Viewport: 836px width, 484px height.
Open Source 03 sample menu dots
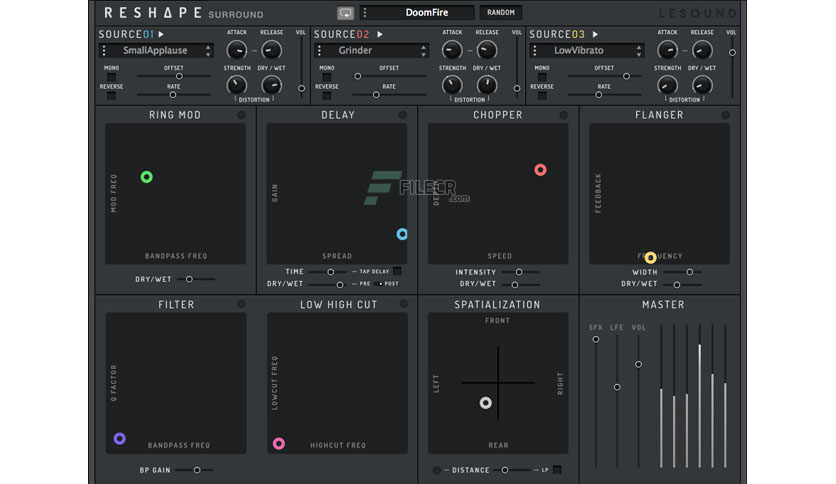coord(535,51)
